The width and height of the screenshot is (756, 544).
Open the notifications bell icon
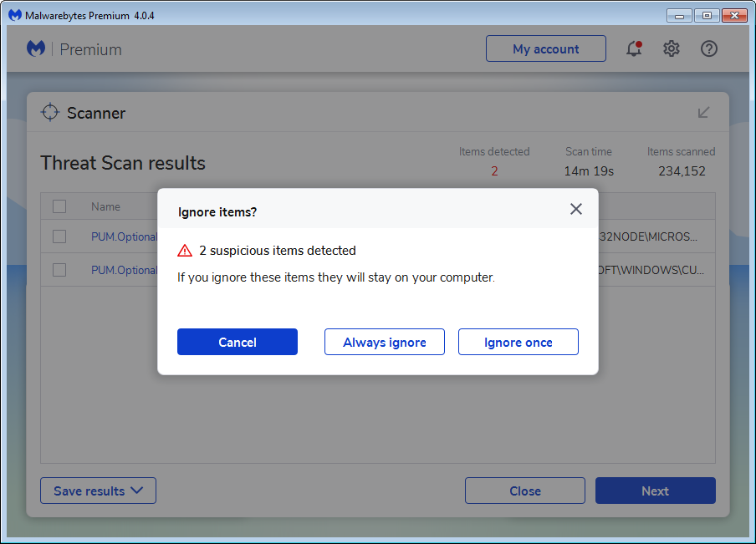pyautogui.click(x=634, y=49)
